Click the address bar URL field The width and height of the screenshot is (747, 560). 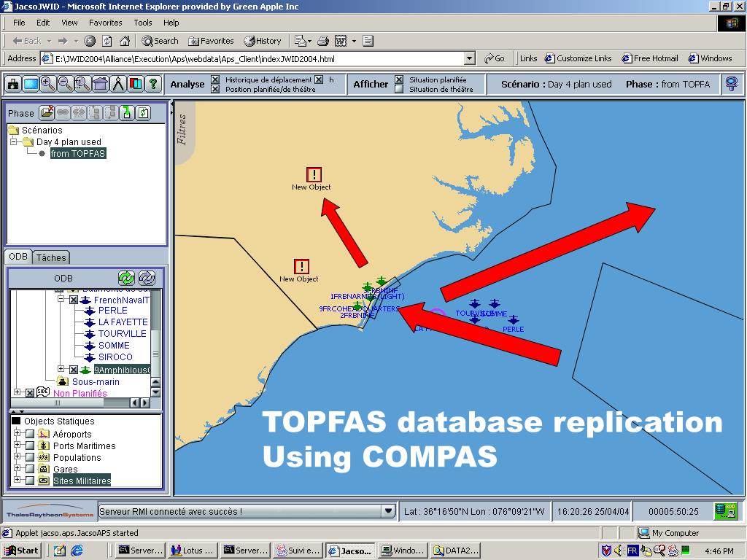pos(258,59)
